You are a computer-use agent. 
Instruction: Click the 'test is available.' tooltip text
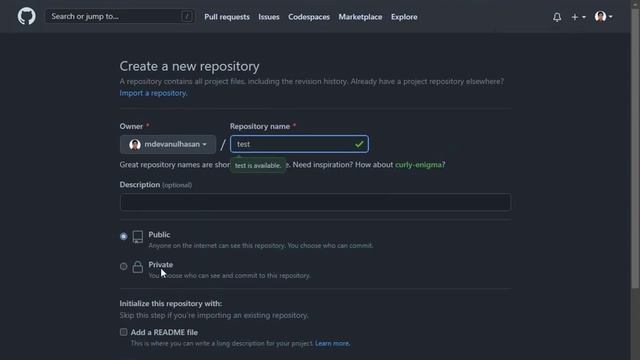click(258, 165)
